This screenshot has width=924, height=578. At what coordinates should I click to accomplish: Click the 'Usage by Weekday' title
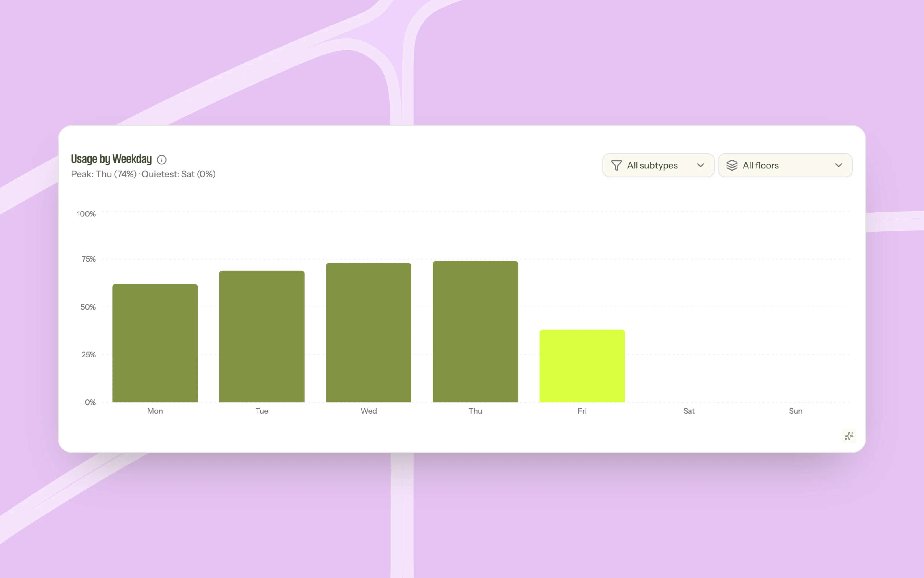click(111, 159)
